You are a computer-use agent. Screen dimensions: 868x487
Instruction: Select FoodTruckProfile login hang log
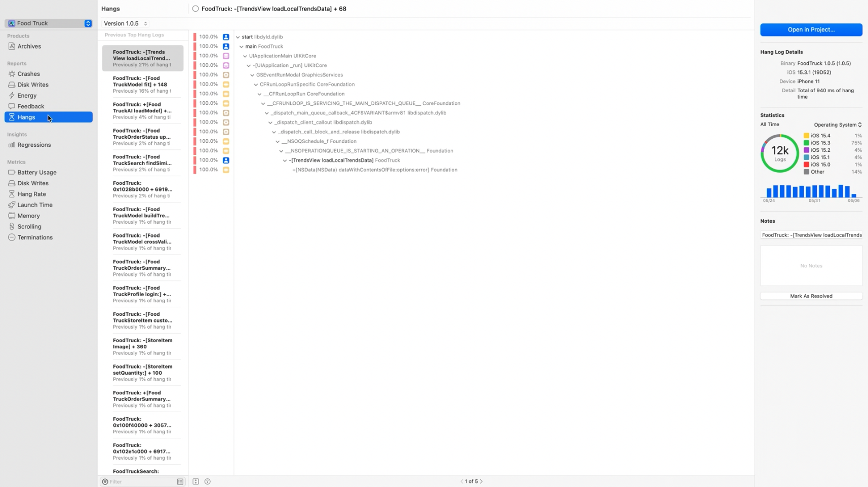143,294
